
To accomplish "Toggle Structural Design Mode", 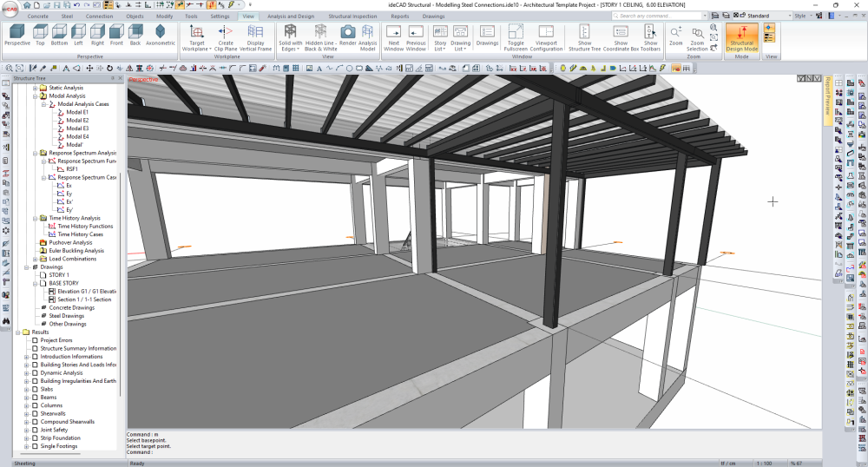I will coord(741,35).
